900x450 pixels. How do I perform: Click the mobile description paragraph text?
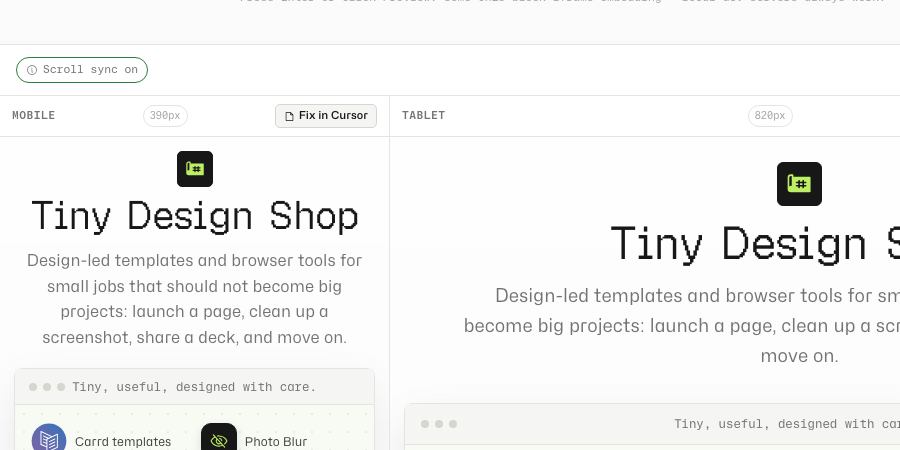click(x=195, y=298)
